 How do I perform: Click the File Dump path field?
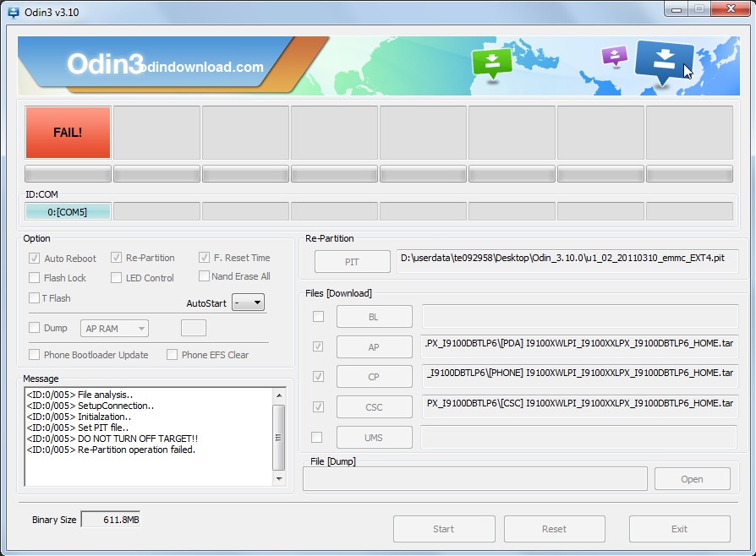475,479
